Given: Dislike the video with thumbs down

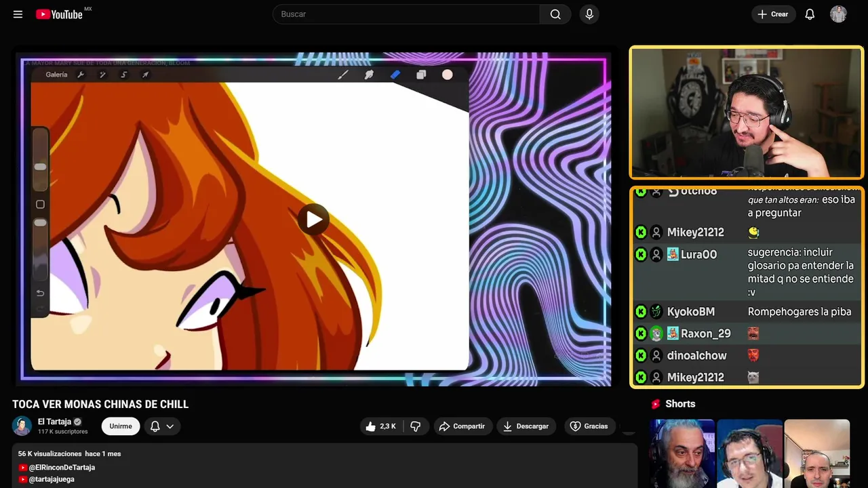Looking at the screenshot, I should [416, 426].
